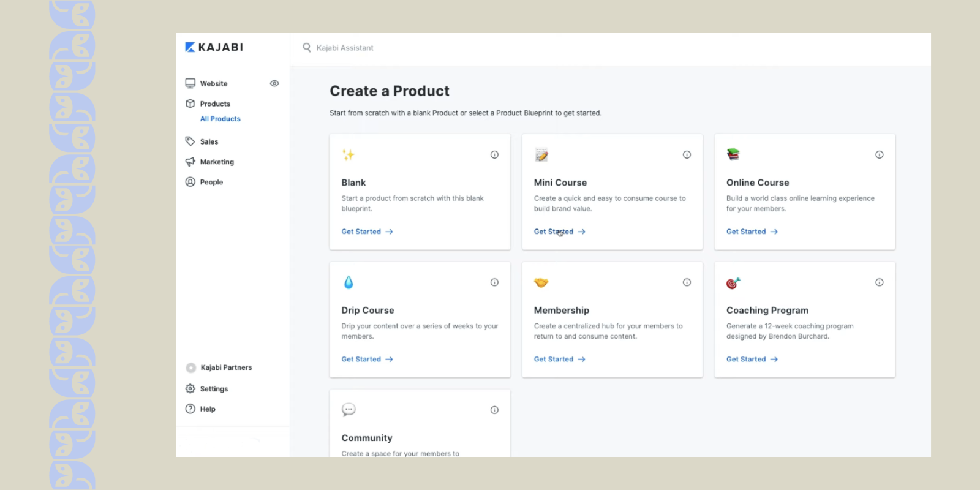Open info icon on Blank card
980x490 pixels.
point(494,154)
